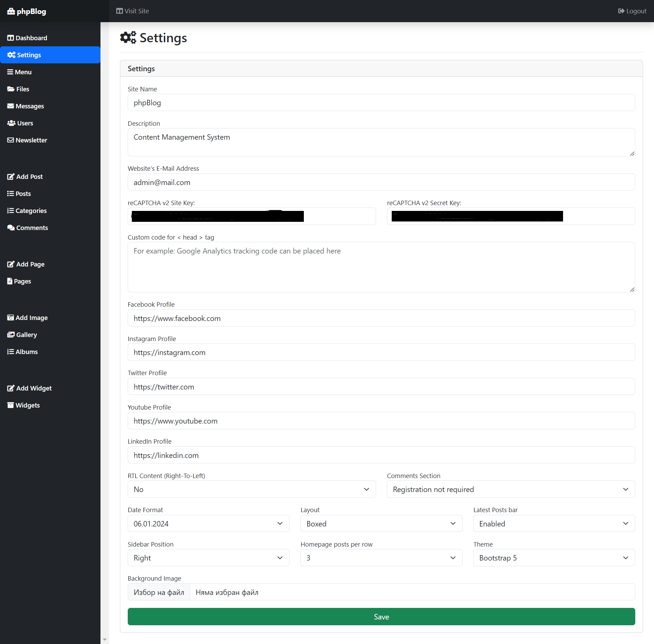Open the Latest Posts bar dropdown
The width and height of the screenshot is (654, 644).
tap(554, 524)
